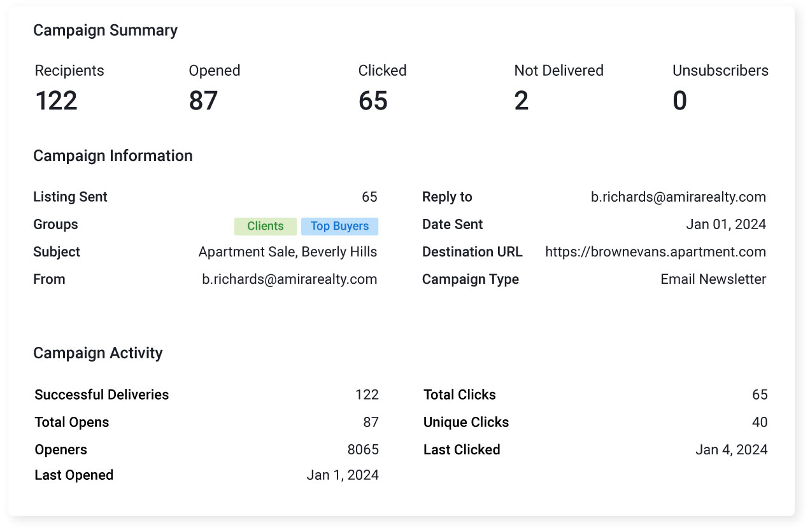Screen dimensions: 810x532
Task: Open the destination URL brownevans.apartment.com
Action: pyautogui.click(x=655, y=252)
